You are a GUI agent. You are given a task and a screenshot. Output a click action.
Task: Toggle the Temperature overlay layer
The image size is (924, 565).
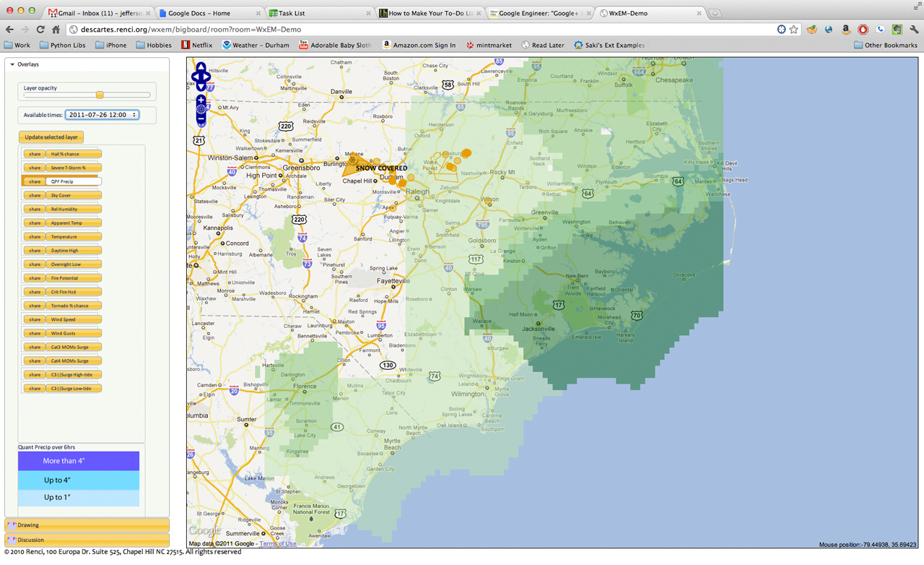tap(74, 237)
